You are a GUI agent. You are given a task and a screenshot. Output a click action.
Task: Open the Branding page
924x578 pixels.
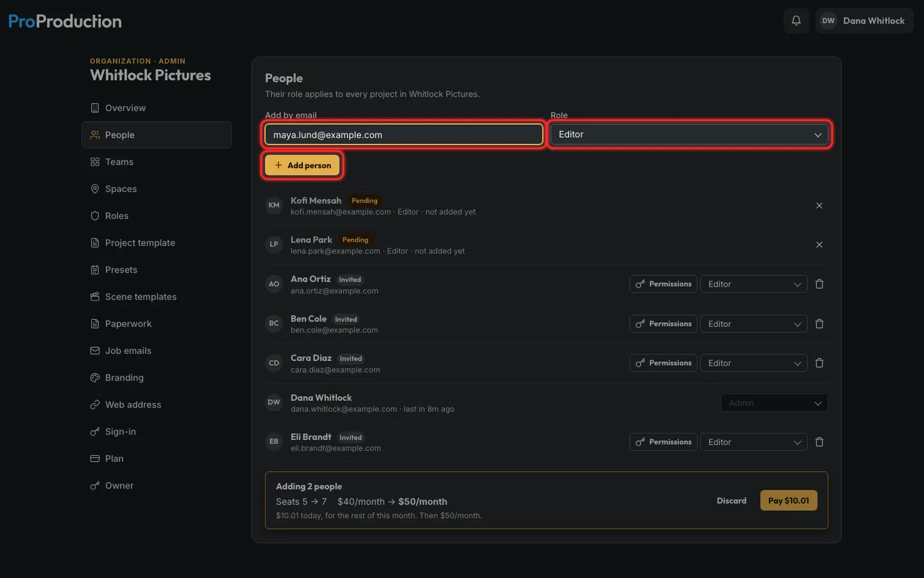coord(157,378)
